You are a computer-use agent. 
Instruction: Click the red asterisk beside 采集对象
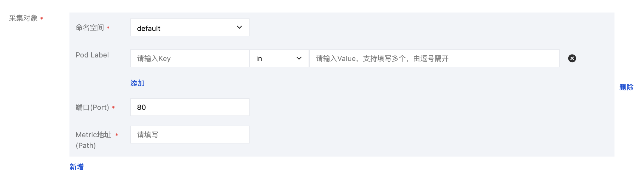coord(42,18)
